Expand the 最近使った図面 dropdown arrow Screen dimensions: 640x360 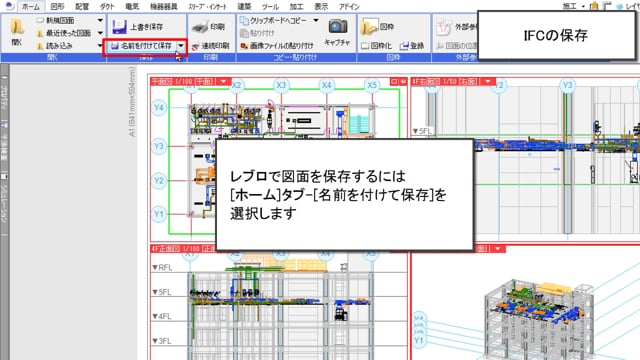[x=100, y=33]
